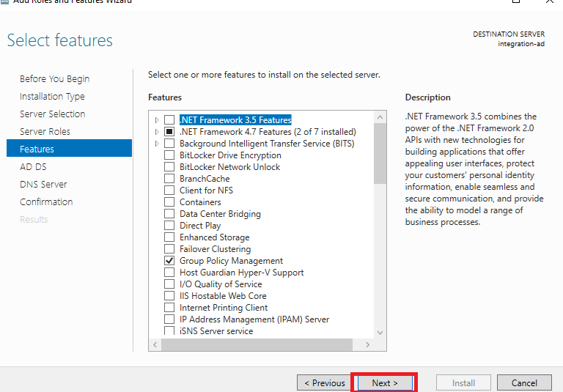
Task: Select the Failover Clustering label
Action: tap(215, 249)
